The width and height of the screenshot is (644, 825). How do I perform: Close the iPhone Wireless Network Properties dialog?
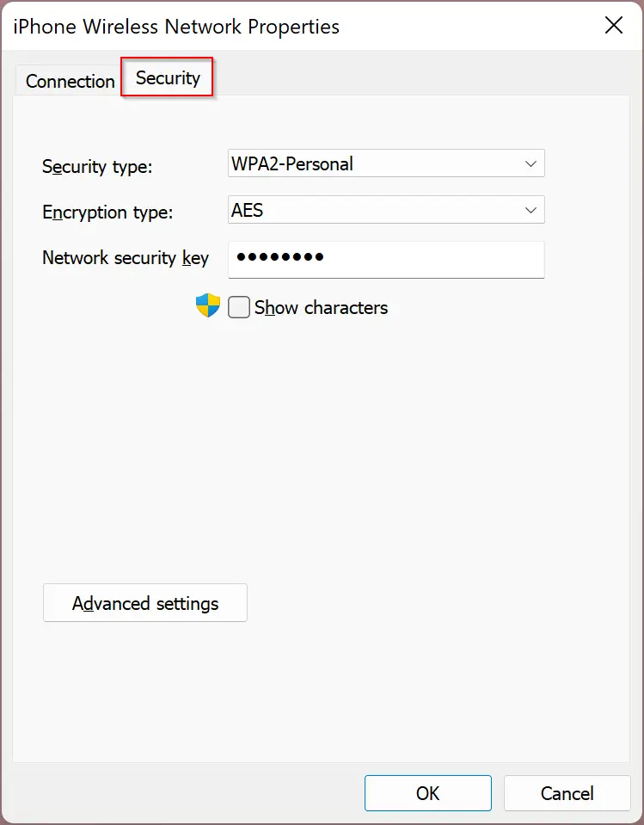point(614,25)
